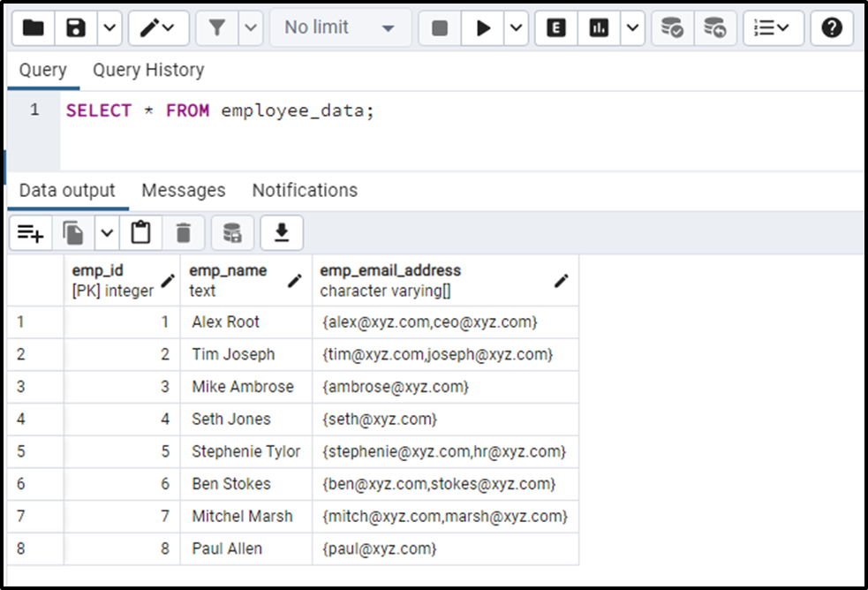Delete the selected row
Image resolution: width=868 pixels, height=590 pixels.
coord(182,233)
